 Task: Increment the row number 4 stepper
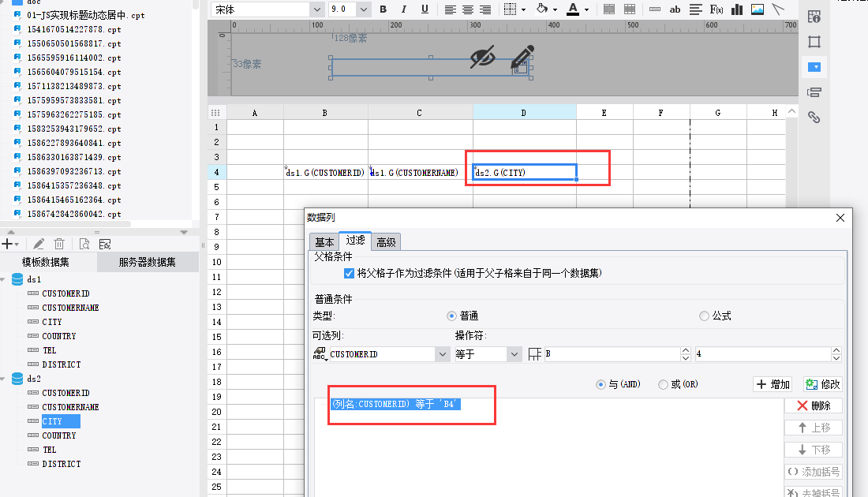coord(836,350)
